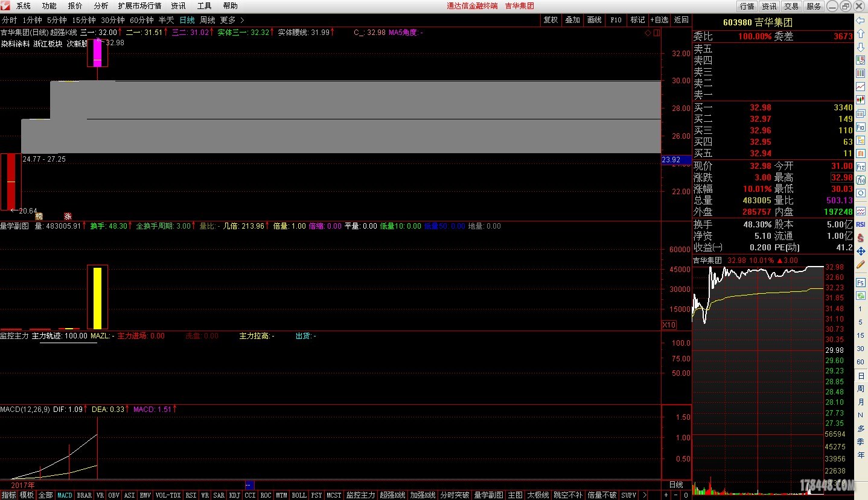Open the trend line chart sidebar icon
This screenshot has height=500, width=868.
(860, 86)
